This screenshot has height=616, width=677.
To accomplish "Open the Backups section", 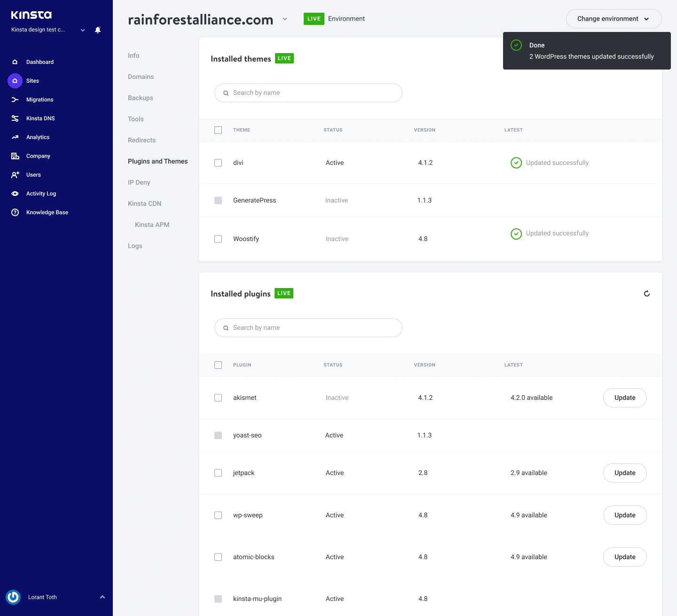I will click(141, 98).
